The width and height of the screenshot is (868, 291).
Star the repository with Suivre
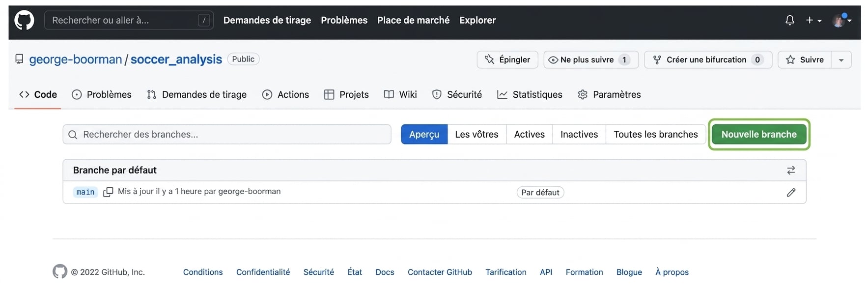[x=804, y=60]
